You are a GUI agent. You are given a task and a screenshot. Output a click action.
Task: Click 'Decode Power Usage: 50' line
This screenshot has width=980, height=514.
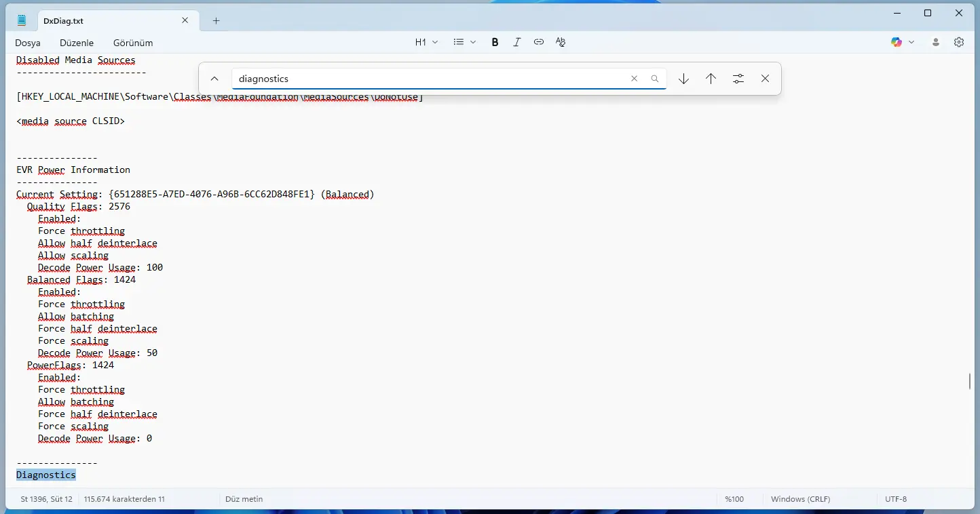point(98,353)
